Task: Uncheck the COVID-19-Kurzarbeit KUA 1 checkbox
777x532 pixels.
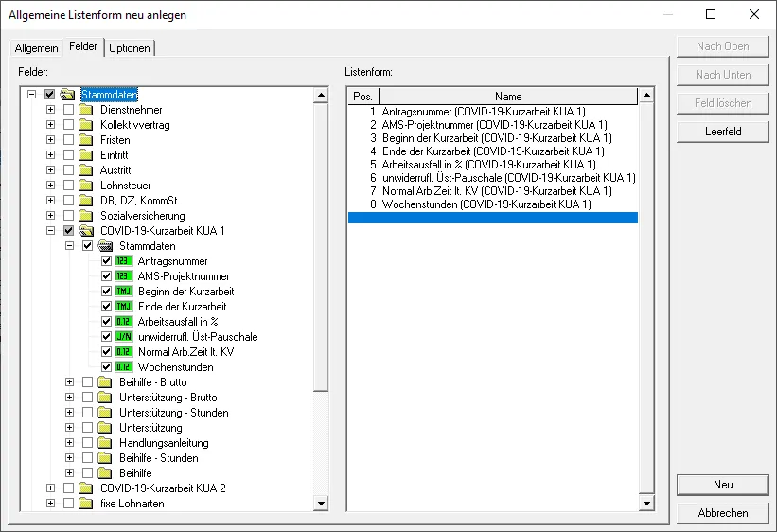Action: (68, 231)
